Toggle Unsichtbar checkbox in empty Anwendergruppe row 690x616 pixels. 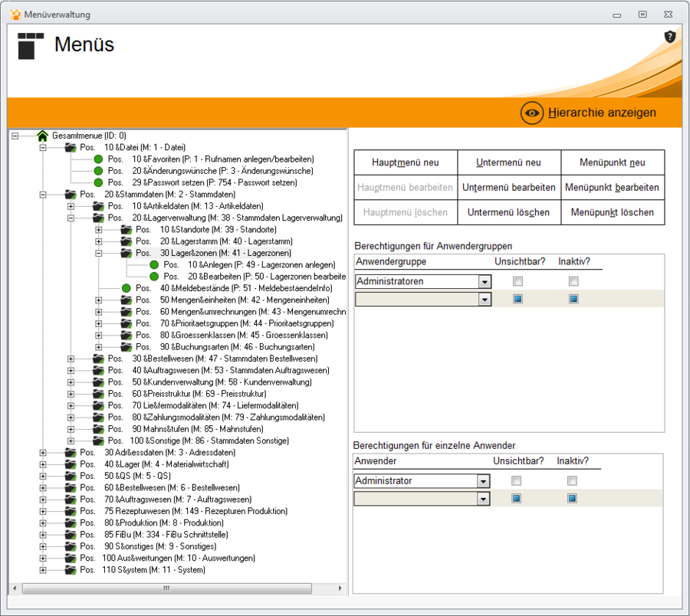[518, 299]
